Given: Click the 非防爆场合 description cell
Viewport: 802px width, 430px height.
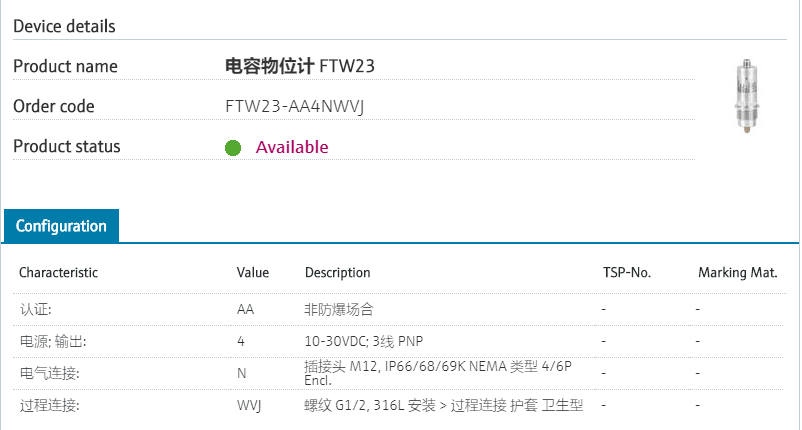Looking at the screenshot, I should click(x=339, y=309).
